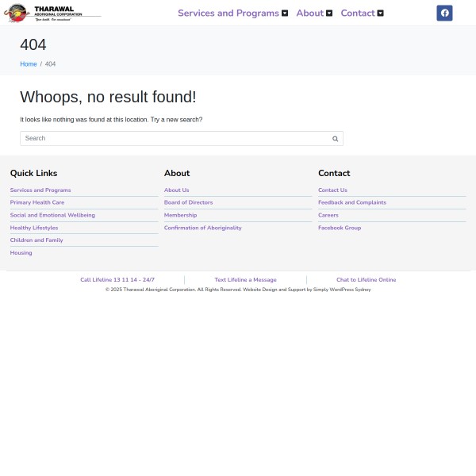The image size is (476, 476).
Task: Click the search magnifier icon
Action: tap(335, 139)
